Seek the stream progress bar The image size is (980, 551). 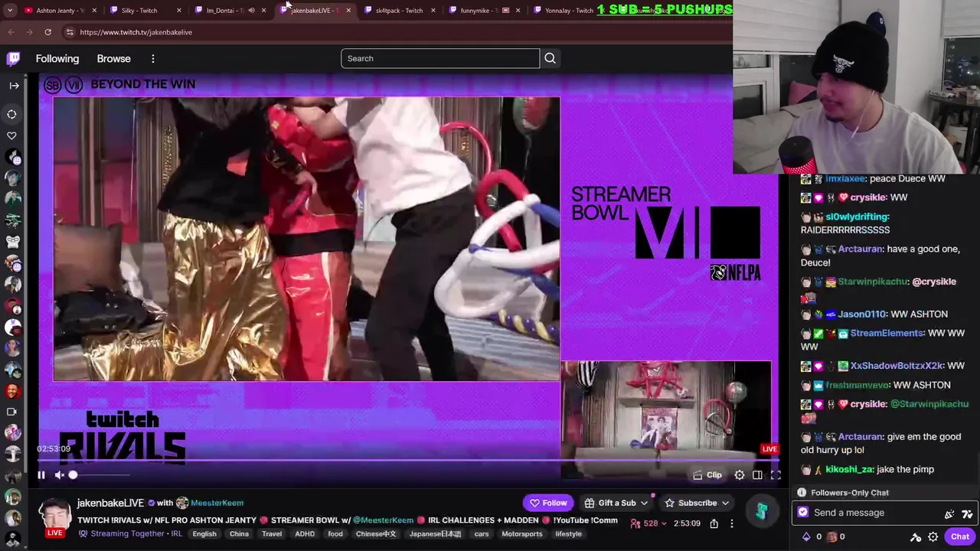click(408, 461)
